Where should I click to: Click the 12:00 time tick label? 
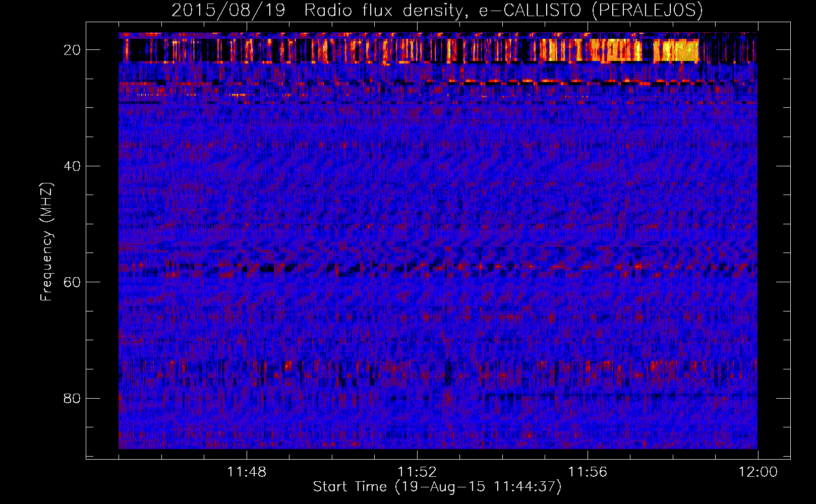758,472
